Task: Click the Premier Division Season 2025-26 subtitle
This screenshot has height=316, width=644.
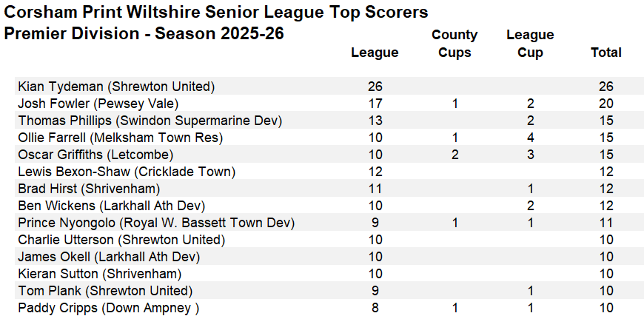Action: [x=144, y=34]
